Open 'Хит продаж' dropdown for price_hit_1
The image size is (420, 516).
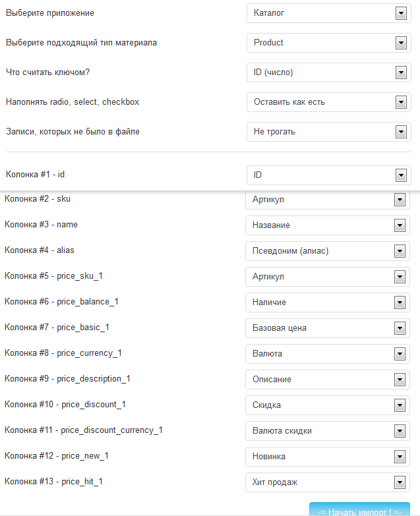[x=328, y=482]
